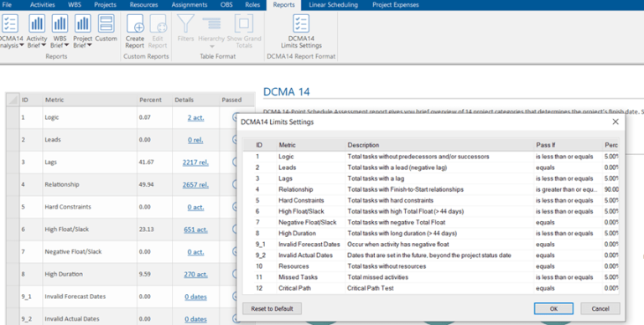Click the Passed column header
Image resolution: width=644 pixels, height=325 pixels.
237,100
